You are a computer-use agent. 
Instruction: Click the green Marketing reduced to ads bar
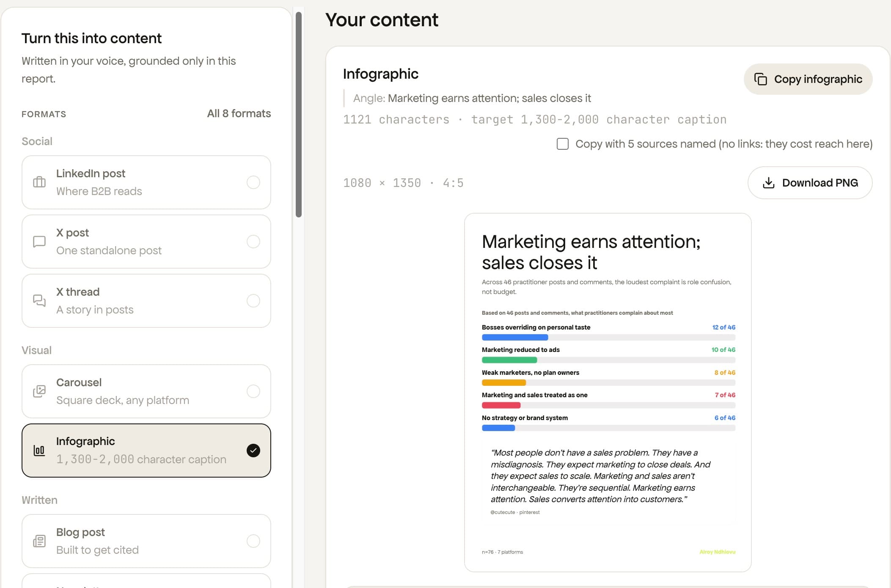tap(509, 360)
